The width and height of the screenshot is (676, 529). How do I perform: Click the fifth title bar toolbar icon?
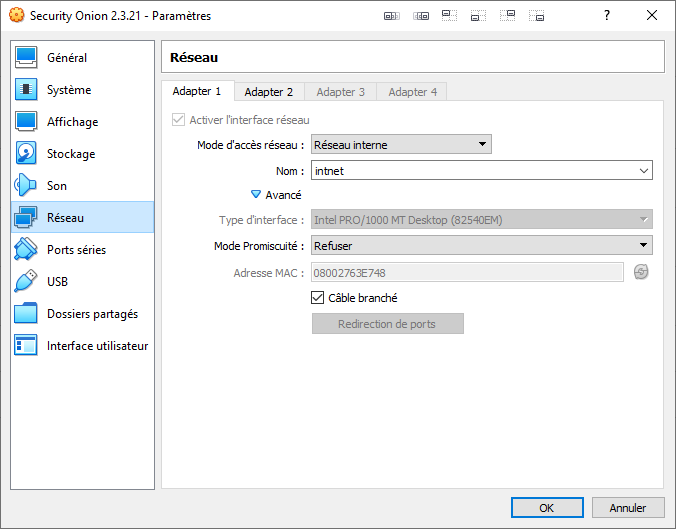point(507,16)
